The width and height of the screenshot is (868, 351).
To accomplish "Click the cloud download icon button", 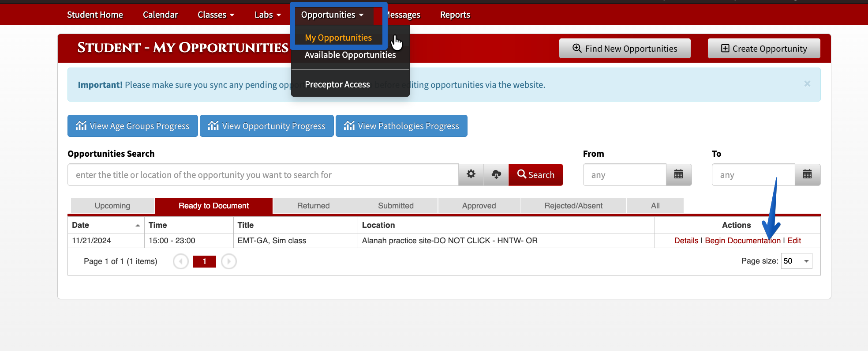I will 496,174.
